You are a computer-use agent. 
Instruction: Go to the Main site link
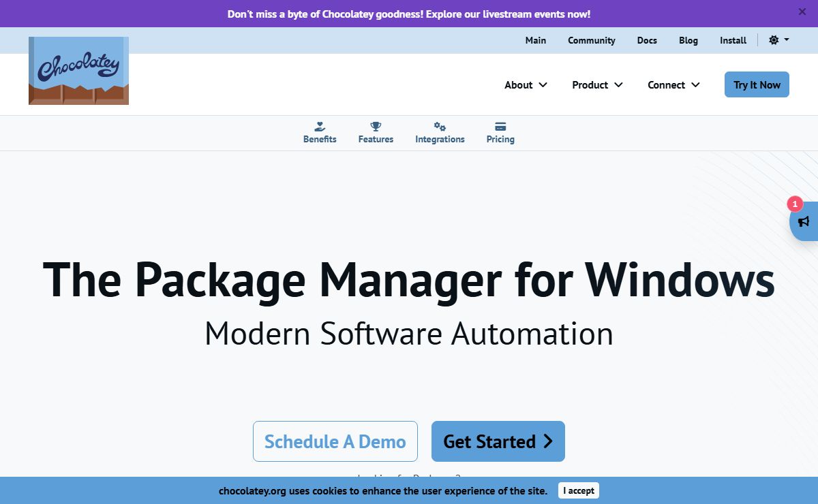click(x=536, y=40)
